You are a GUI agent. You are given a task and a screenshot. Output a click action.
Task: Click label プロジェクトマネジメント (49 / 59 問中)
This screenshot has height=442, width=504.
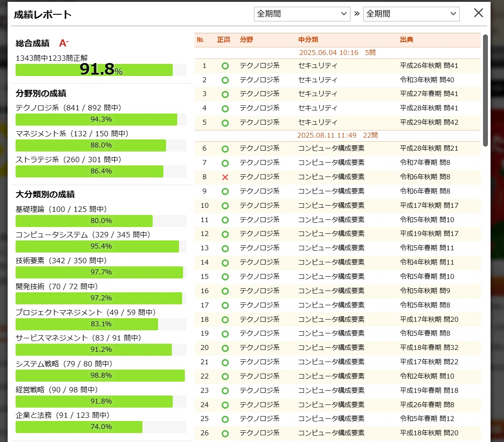click(86, 312)
